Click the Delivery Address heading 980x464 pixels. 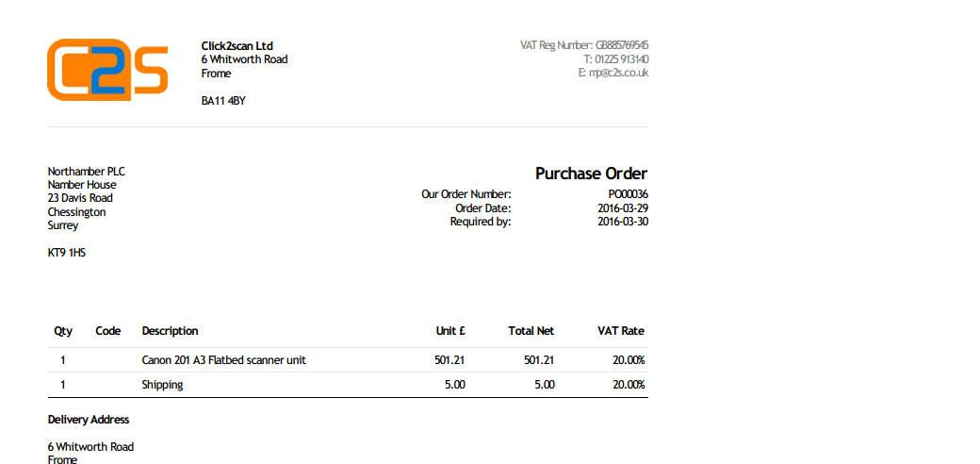click(89, 420)
